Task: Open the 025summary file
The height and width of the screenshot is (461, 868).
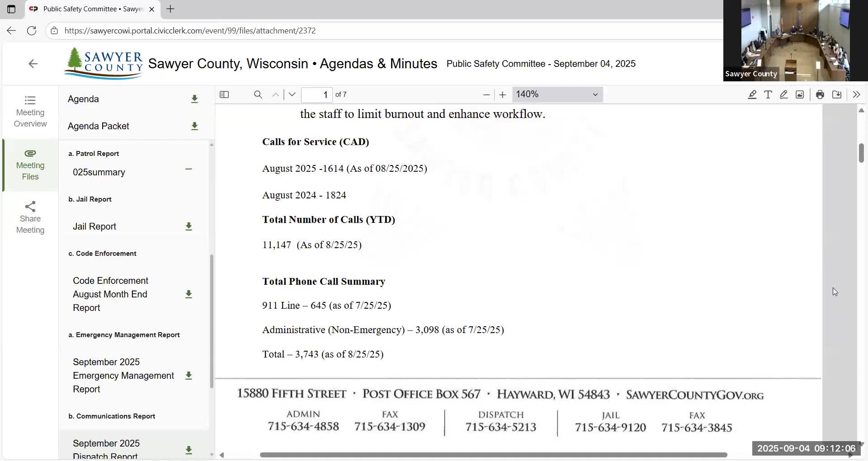Action: (x=99, y=172)
